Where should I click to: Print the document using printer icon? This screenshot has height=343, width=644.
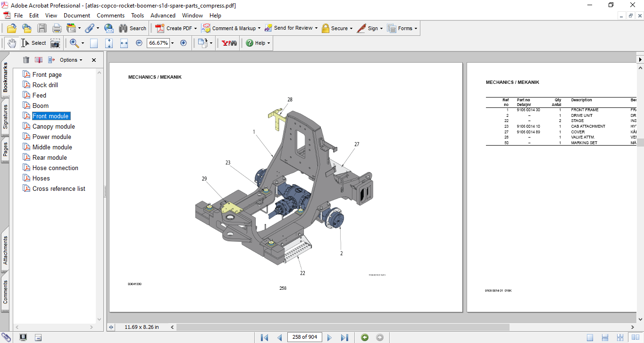tap(57, 28)
